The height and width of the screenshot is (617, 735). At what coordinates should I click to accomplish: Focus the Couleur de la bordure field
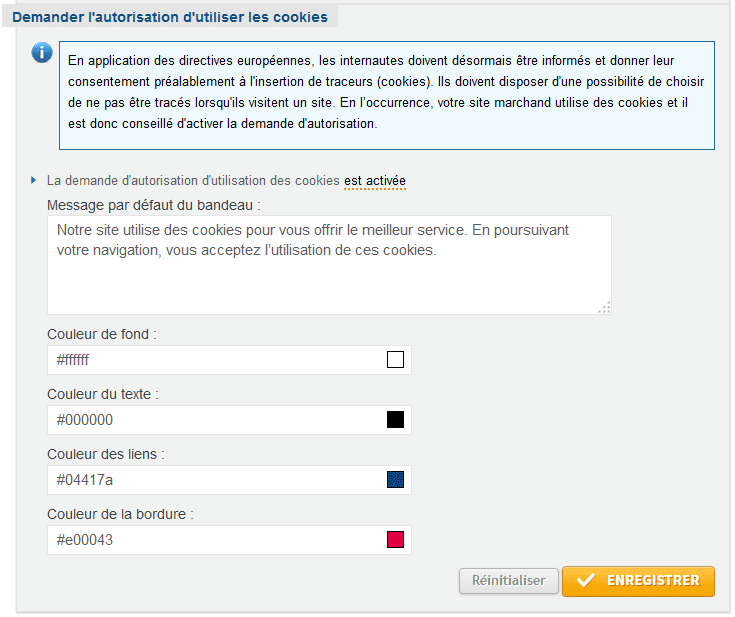229,540
